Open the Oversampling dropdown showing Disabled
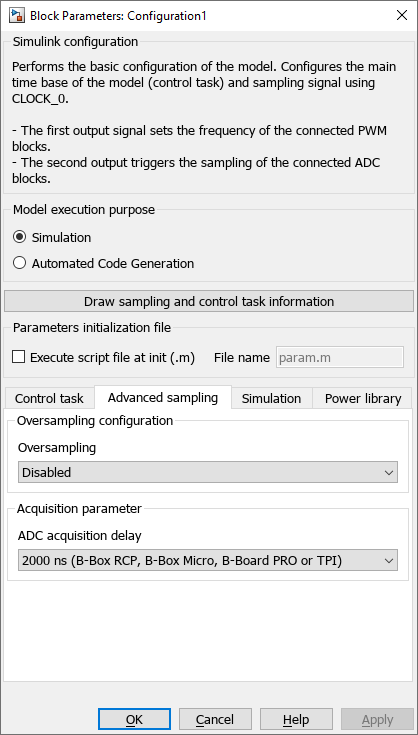The height and width of the screenshot is (735, 418). (x=208, y=472)
